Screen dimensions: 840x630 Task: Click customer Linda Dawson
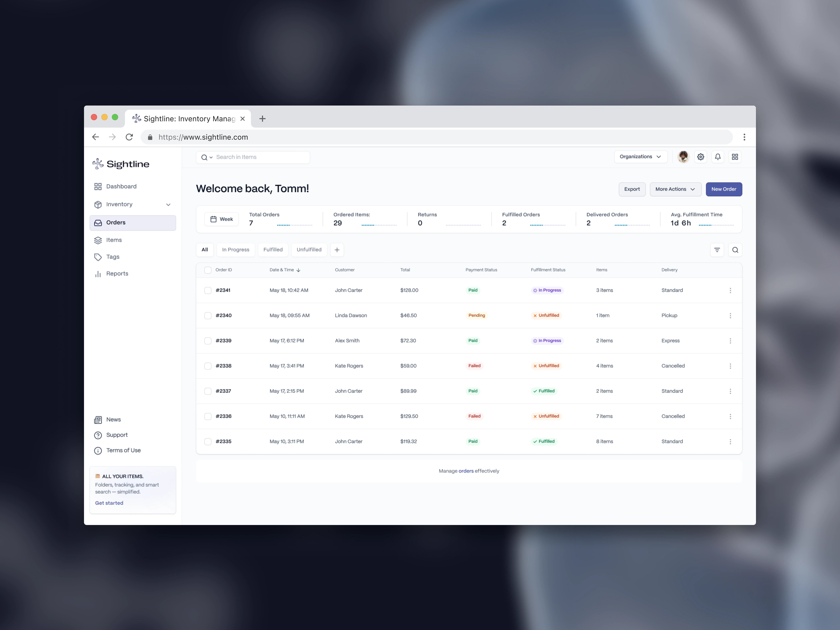(x=351, y=316)
